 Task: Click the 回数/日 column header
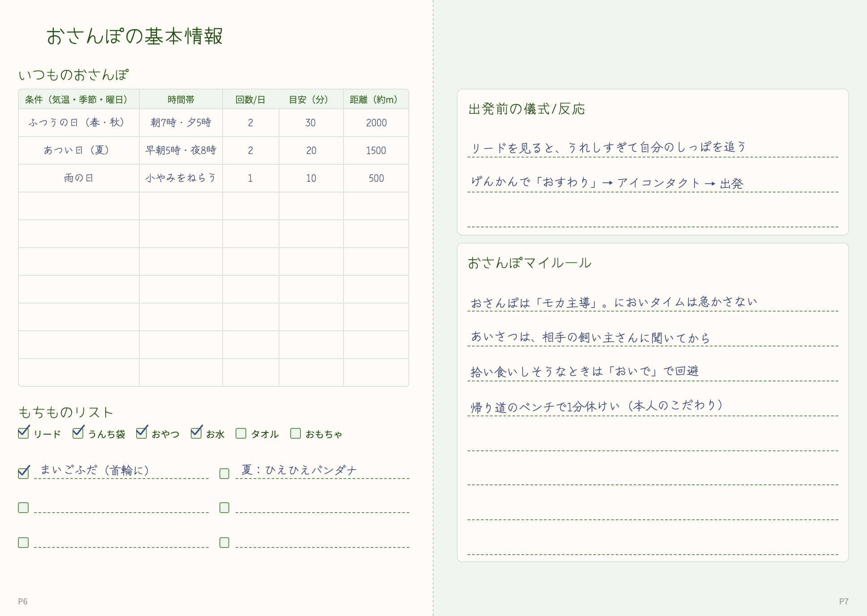tap(250, 99)
